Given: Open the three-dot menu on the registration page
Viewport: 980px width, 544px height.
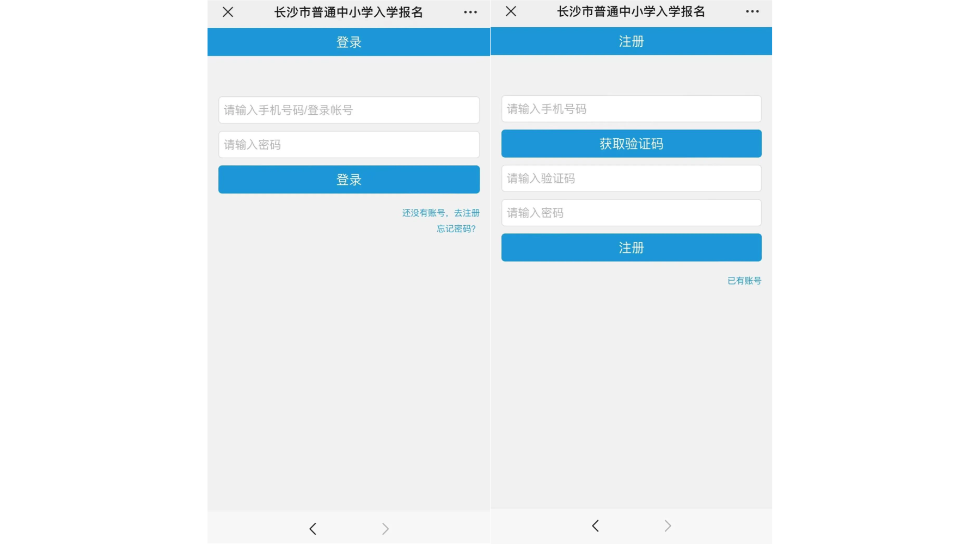Looking at the screenshot, I should [752, 11].
